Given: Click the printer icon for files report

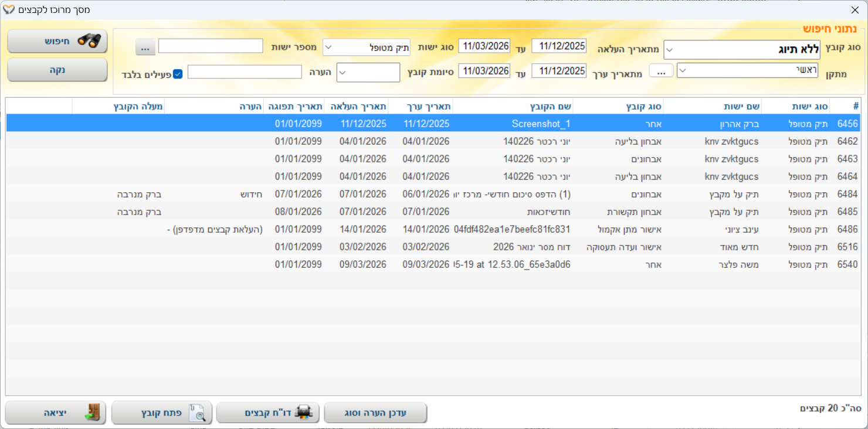Looking at the screenshot, I should coord(303,413).
